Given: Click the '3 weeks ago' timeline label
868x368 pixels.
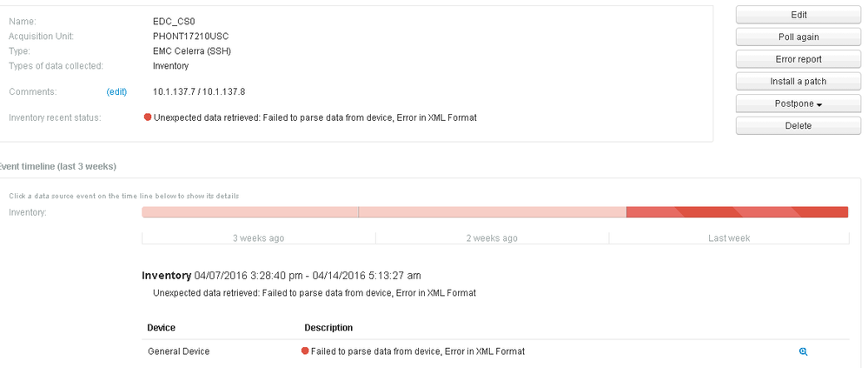Looking at the screenshot, I should 258,238.
